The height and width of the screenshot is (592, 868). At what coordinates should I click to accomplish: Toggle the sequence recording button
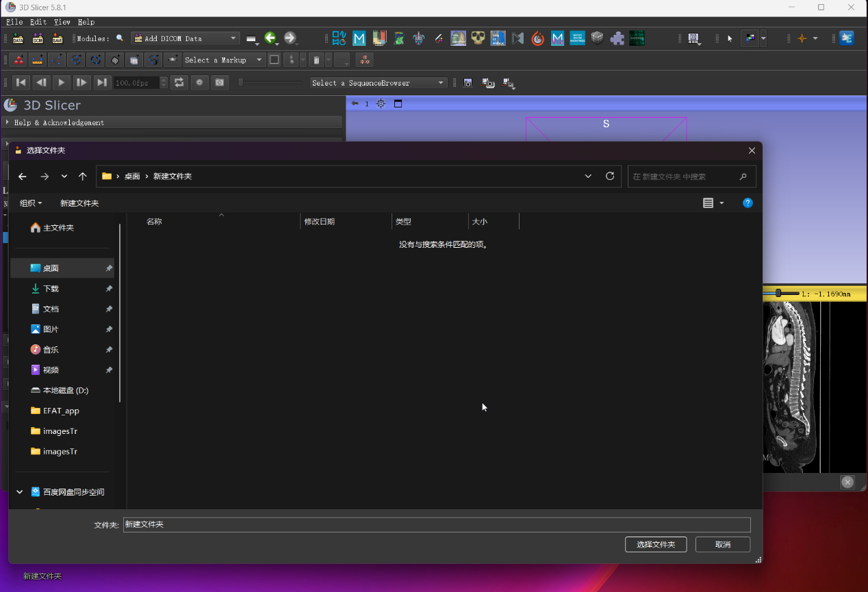coord(199,83)
